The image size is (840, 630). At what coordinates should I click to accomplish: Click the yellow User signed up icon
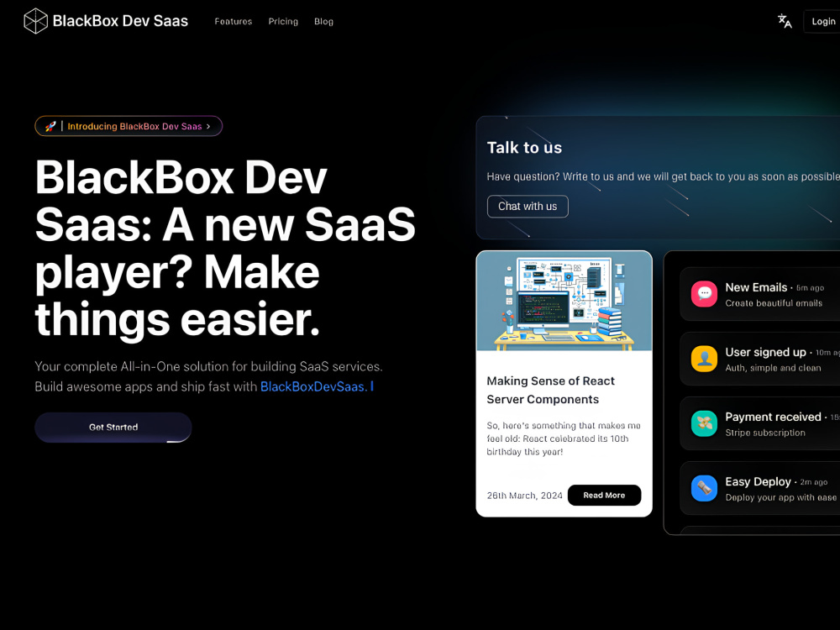704,359
